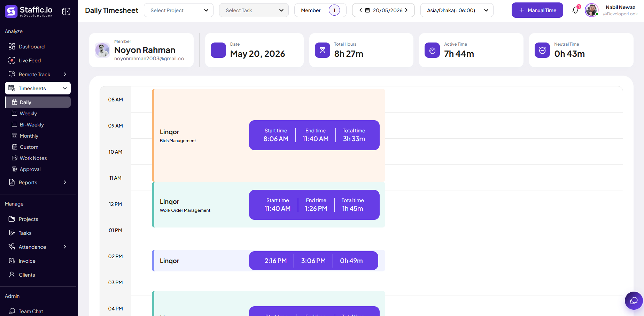Click the Active Time stopwatch icon

[432, 50]
